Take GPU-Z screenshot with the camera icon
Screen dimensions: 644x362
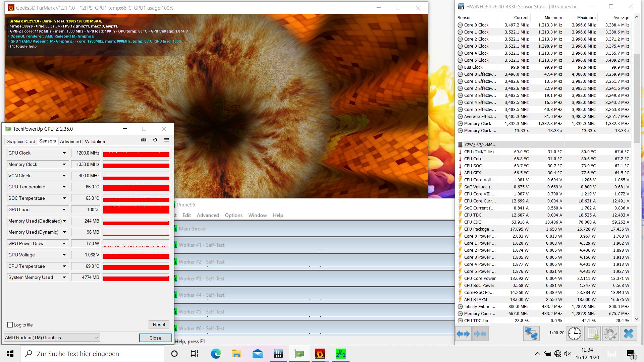pyautogui.click(x=144, y=140)
